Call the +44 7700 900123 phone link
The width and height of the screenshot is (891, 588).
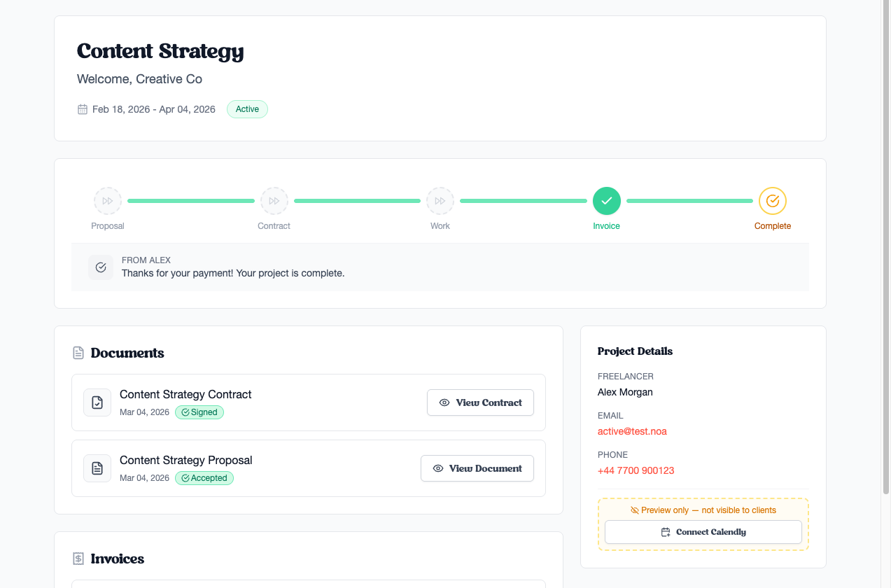click(636, 470)
